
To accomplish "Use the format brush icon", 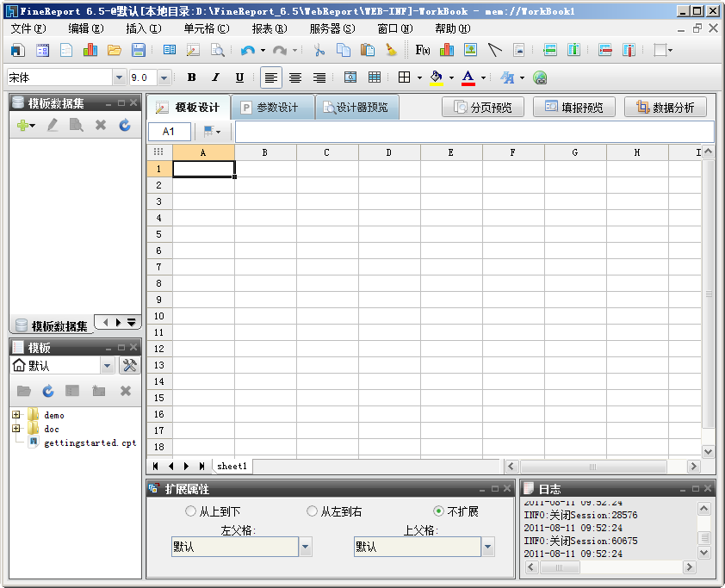I will [391, 50].
